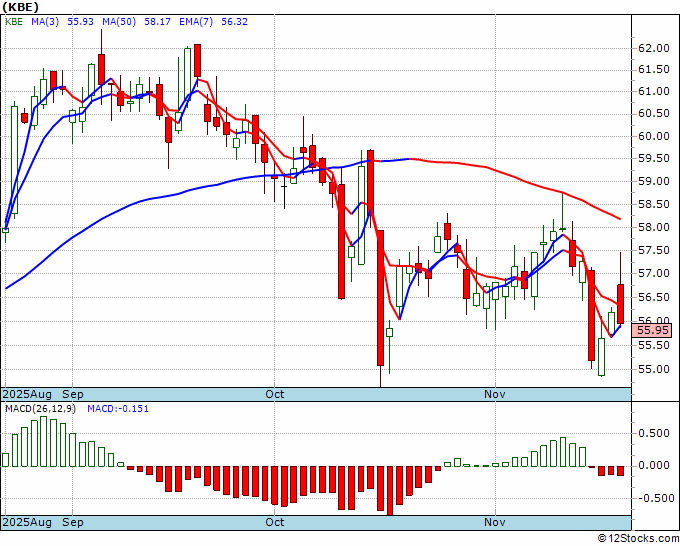Click the MA(50) value 58.17
The width and height of the screenshot is (680, 546).
tap(157, 22)
